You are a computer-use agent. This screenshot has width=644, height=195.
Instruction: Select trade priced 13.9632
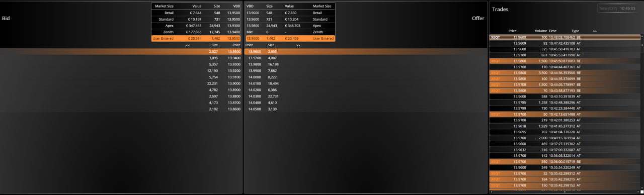coord(565,150)
